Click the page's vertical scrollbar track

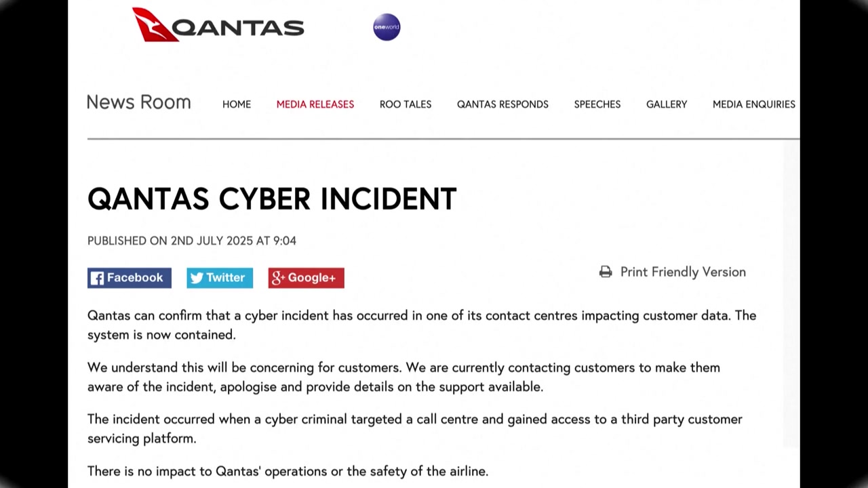(791, 293)
